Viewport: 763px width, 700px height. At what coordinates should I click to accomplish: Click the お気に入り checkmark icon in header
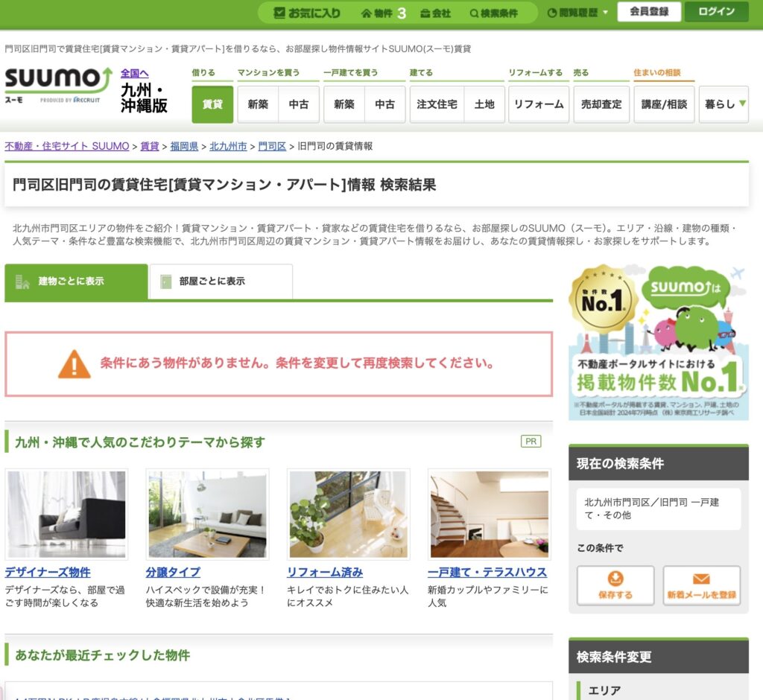[x=280, y=12]
